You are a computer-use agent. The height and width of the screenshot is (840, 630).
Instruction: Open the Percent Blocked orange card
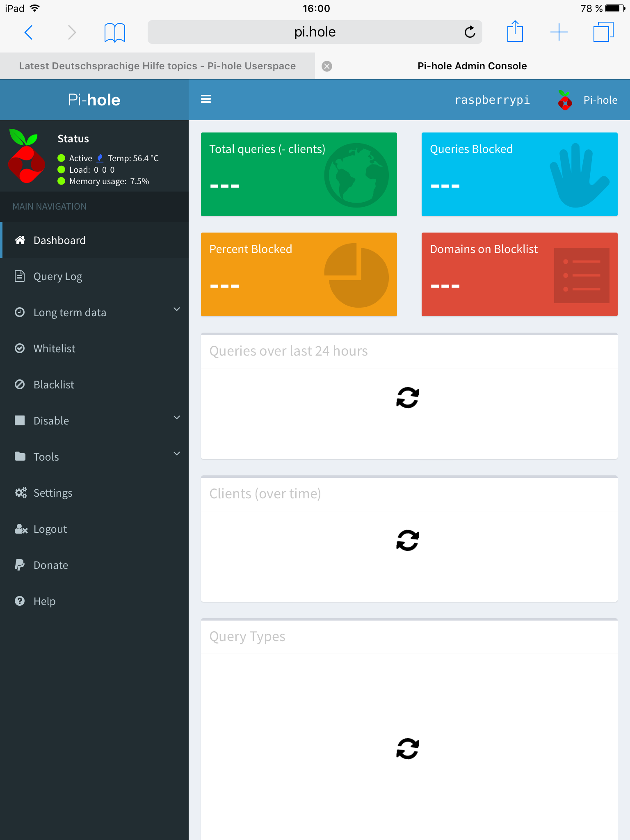299,274
